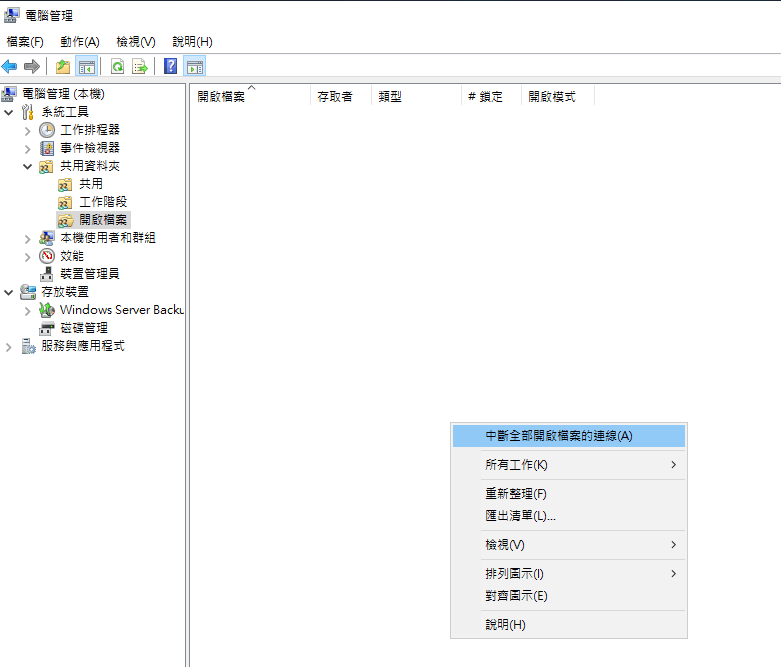Image resolution: width=781 pixels, height=667 pixels.
Task: Click the 共用 shared folder icon
Action: coord(65,185)
